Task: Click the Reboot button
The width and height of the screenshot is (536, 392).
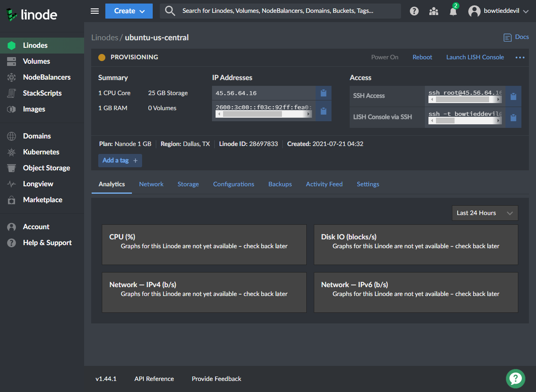Action: (x=422, y=57)
